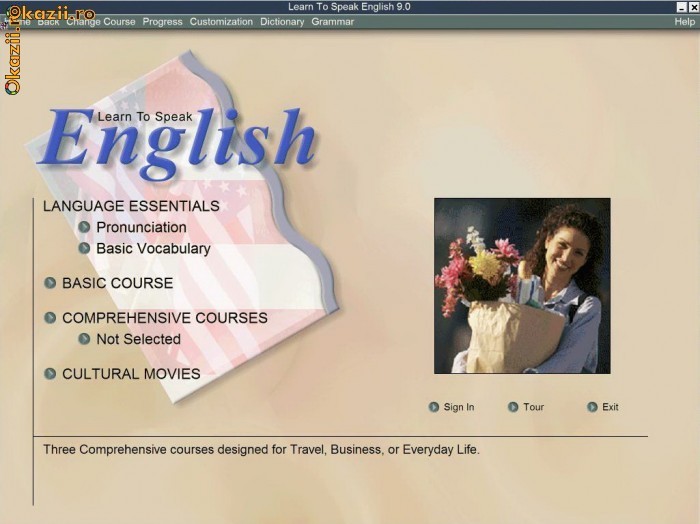This screenshot has width=700, height=524.
Task: Click the round icon beside Exit
Action: tap(592, 407)
